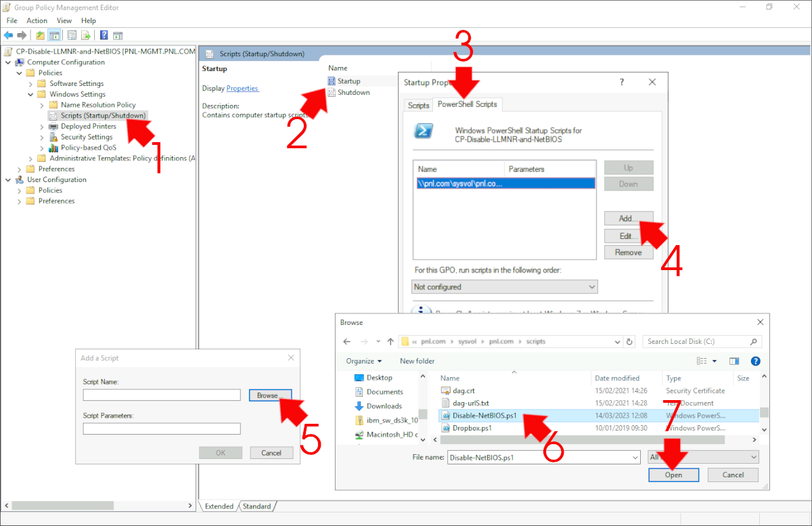Open the Action menu
The width and height of the screenshot is (812, 526).
(x=37, y=20)
